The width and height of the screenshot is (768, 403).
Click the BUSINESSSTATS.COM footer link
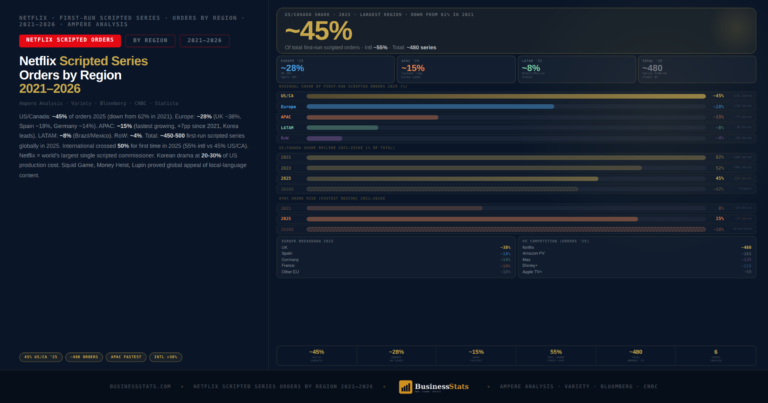pyautogui.click(x=141, y=386)
